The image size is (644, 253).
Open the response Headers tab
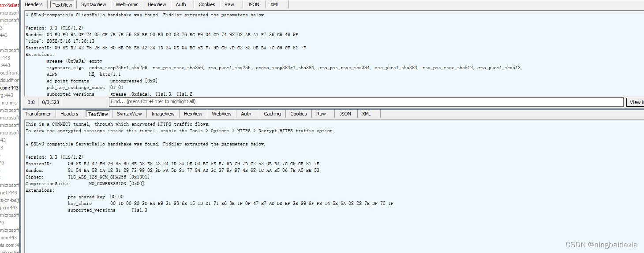tap(69, 114)
